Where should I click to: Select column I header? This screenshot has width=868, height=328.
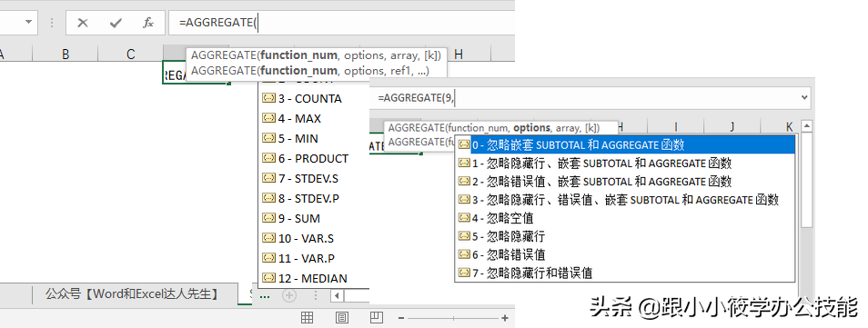pyautogui.click(x=676, y=127)
